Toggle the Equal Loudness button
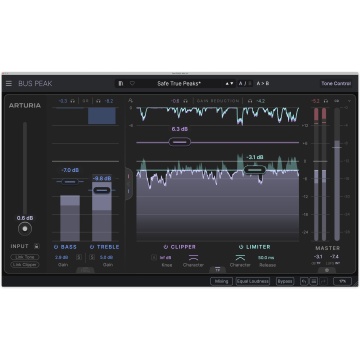Screen dimensions: 360x360 (253, 281)
